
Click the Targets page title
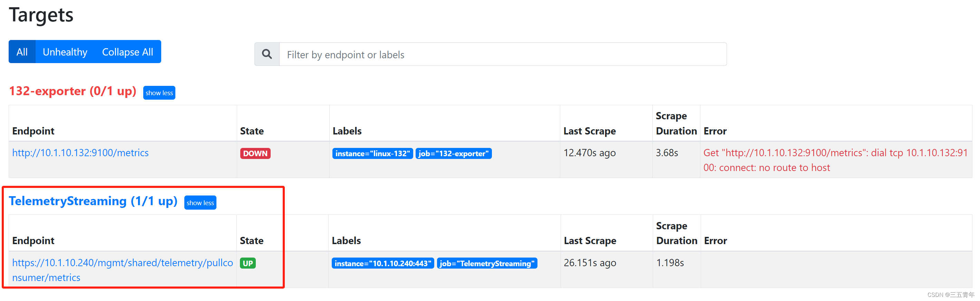pyautogui.click(x=41, y=15)
